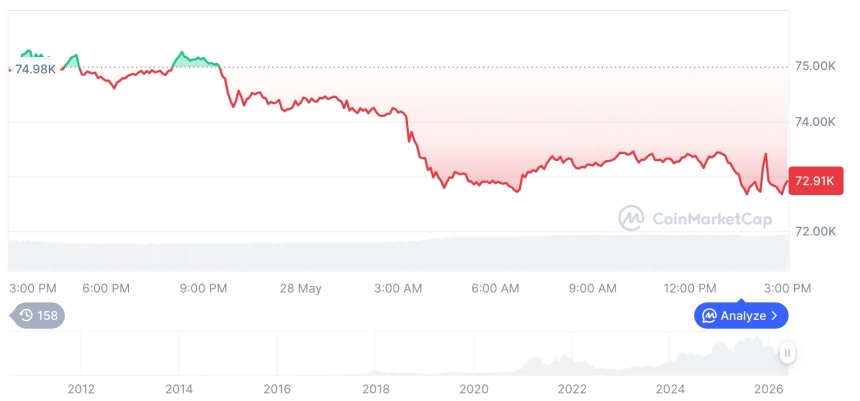This screenshot has height=401, width=860.
Task: Click the clock history icon
Action: 26,315
